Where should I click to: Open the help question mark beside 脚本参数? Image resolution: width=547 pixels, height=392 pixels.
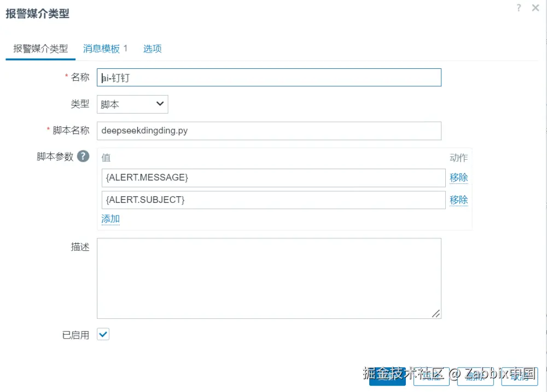(83, 156)
